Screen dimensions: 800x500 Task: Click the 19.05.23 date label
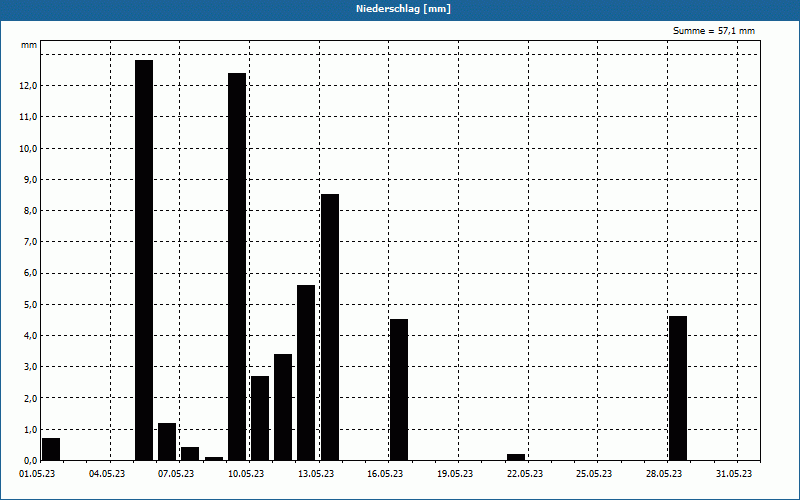(455, 474)
